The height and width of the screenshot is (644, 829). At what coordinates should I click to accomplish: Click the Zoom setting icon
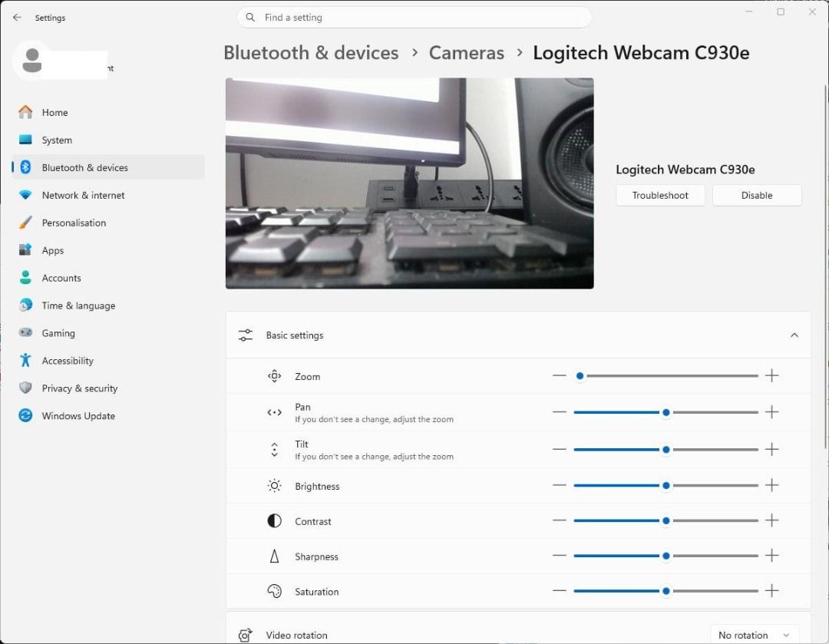point(274,376)
